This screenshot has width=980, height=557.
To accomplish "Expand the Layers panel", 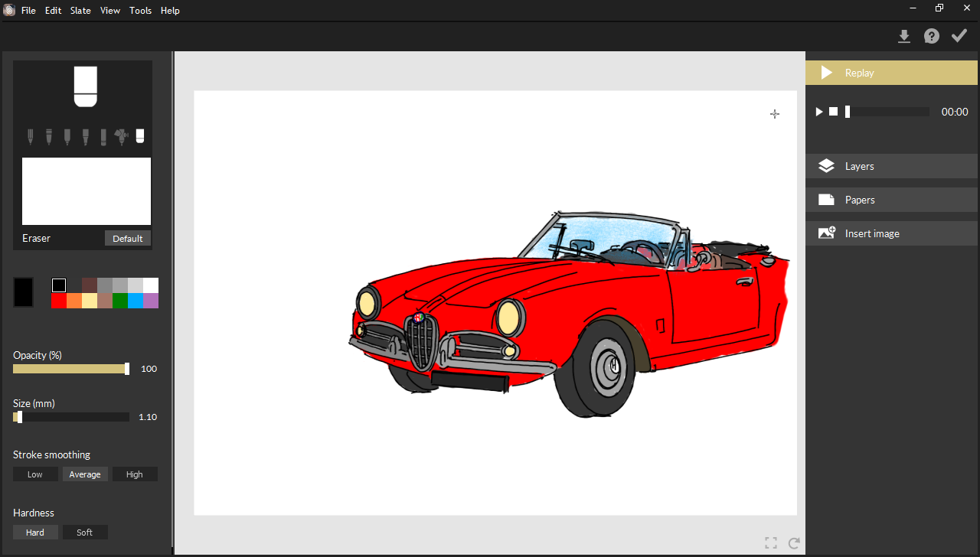I will 892,166.
